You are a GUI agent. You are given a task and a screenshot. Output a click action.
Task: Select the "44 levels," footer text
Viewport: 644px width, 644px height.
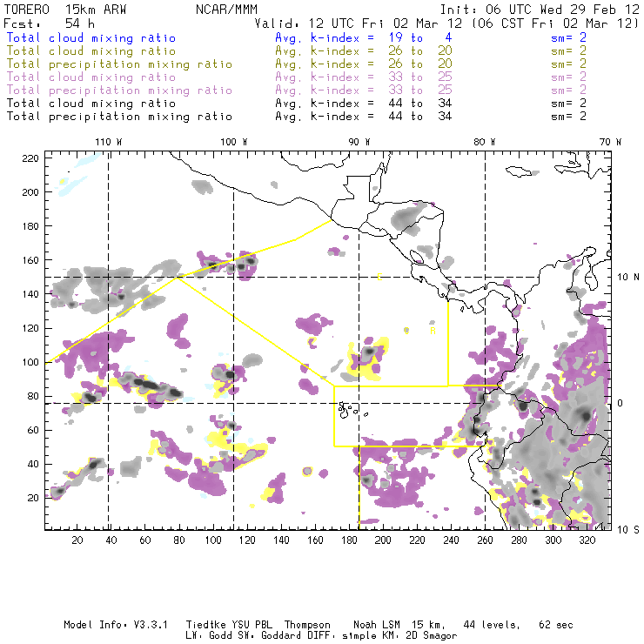pyautogui.click(x=492, y=626)
